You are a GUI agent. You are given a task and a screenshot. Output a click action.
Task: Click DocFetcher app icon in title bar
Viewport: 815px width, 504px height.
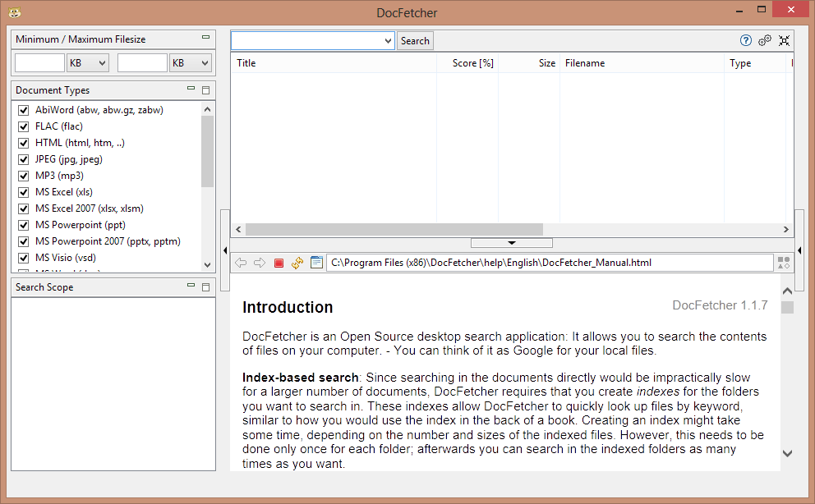click(x=15, y=12)
